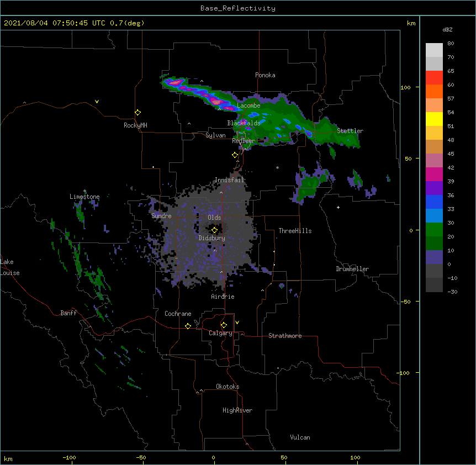Image resolution: width=476 pixels, height=465 pixels.
Task: Choose the bright green 20-30 dBZ swatch
Action: (434, 230)
